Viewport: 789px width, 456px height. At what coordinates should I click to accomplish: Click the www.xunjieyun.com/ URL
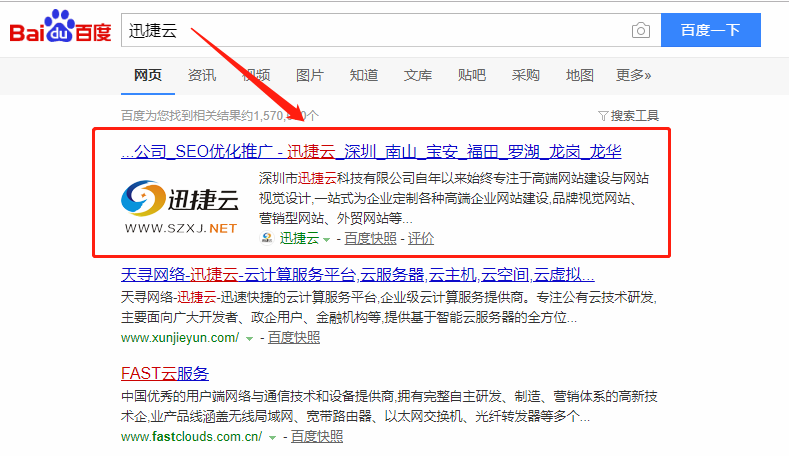[180, 338]
